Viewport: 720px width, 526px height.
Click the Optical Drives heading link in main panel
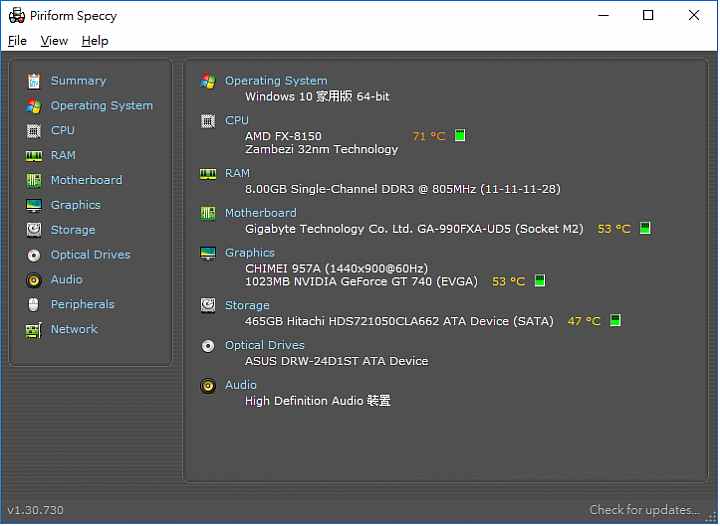coord(264,345)
